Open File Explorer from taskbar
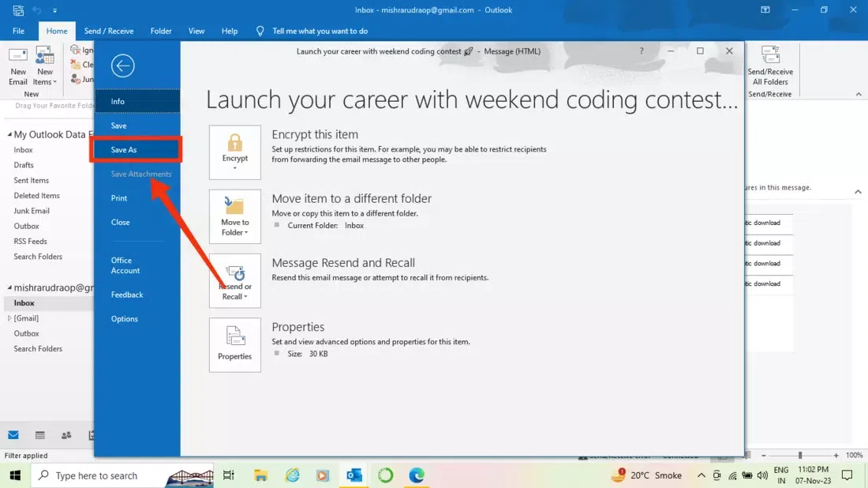This screenshot has width=868, height=488. (x=260, y=475)
